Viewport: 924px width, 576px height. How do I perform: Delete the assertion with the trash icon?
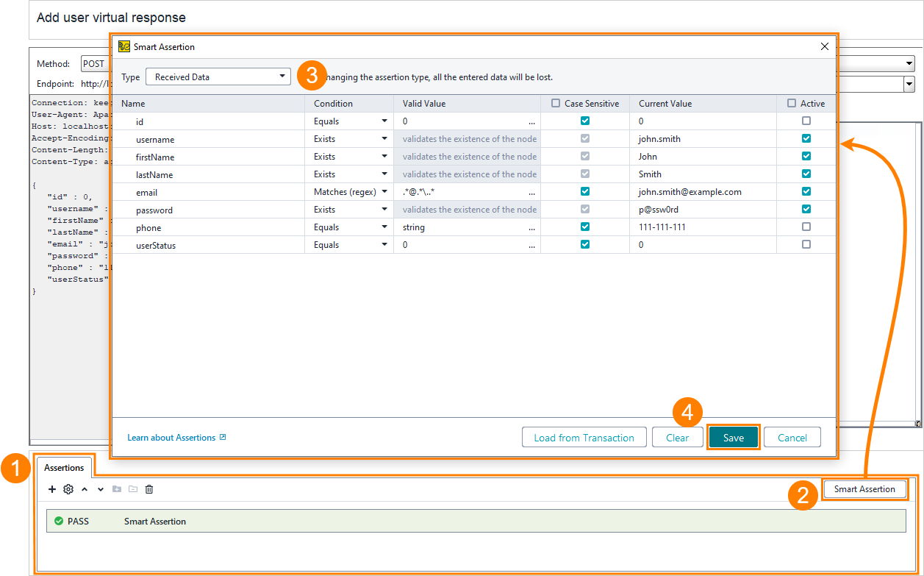click(x=149, y=489)
